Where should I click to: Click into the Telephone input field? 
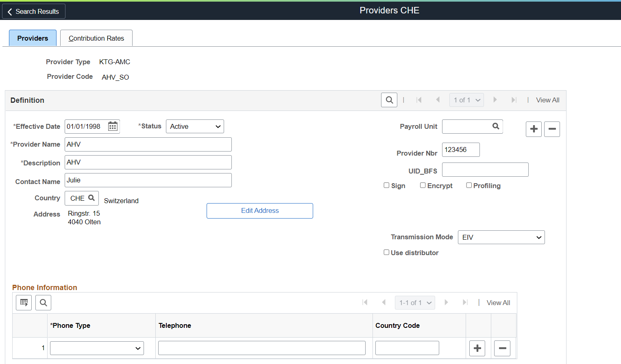coord(262,348)
